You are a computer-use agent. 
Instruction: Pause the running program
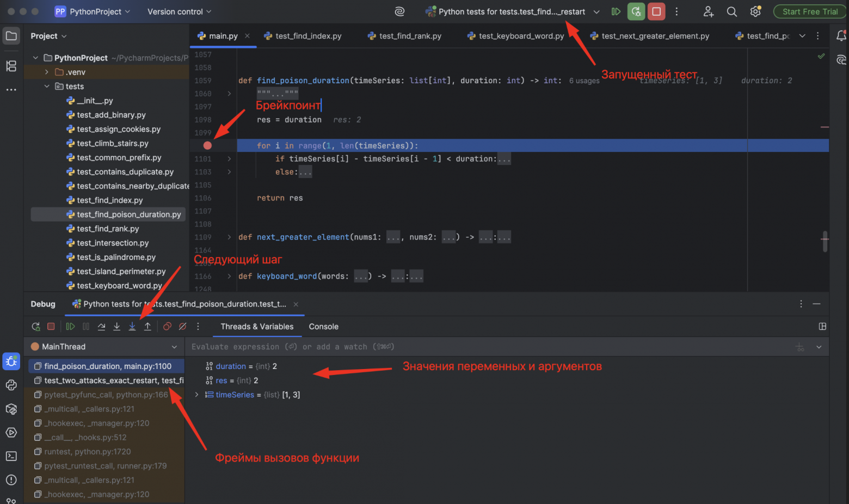(x=85, y=326)
